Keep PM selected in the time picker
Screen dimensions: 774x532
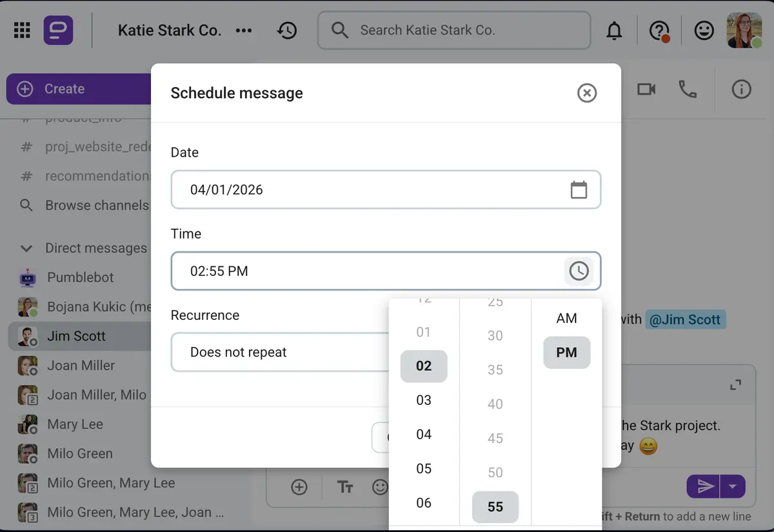(566, 352)
